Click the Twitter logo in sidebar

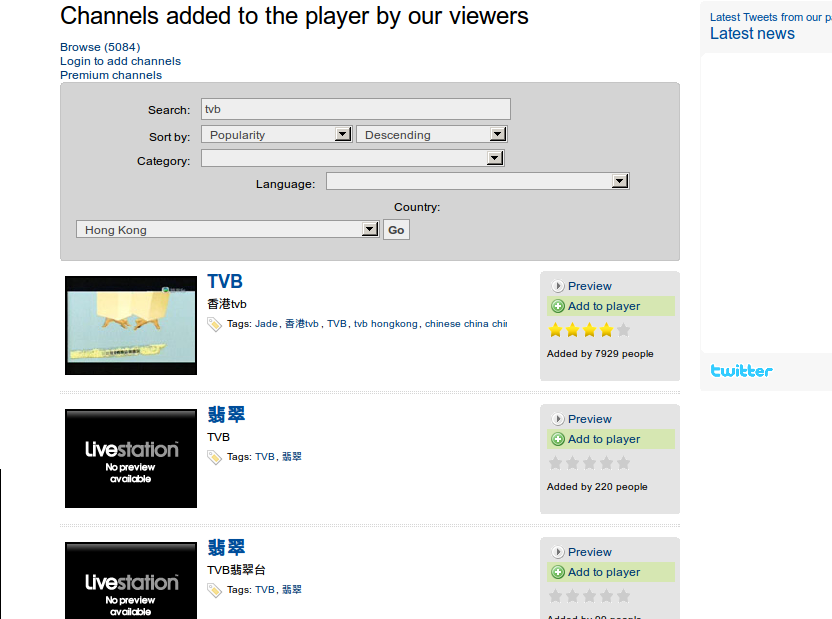click(741, 371)
